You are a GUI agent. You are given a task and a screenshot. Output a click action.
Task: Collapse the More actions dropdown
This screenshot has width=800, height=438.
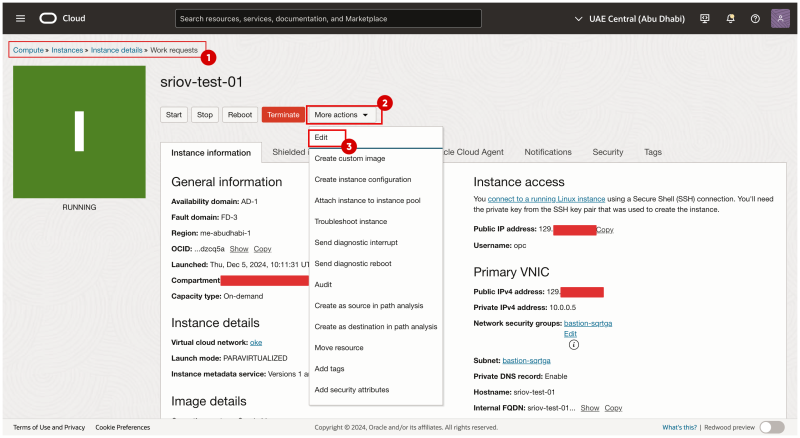342,115
